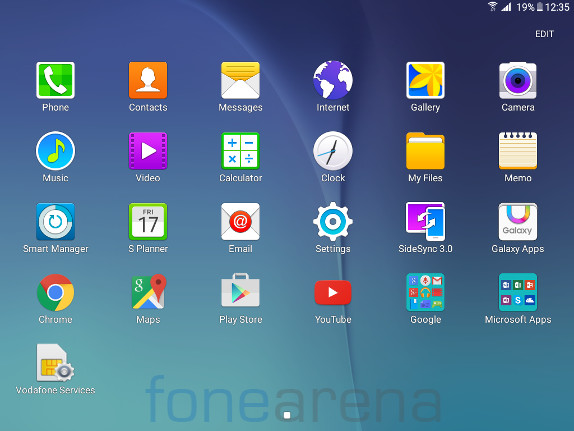Viewport: 574px width, 431px height.
Task: Open the Settings gear app
Action: click(333, 221)
